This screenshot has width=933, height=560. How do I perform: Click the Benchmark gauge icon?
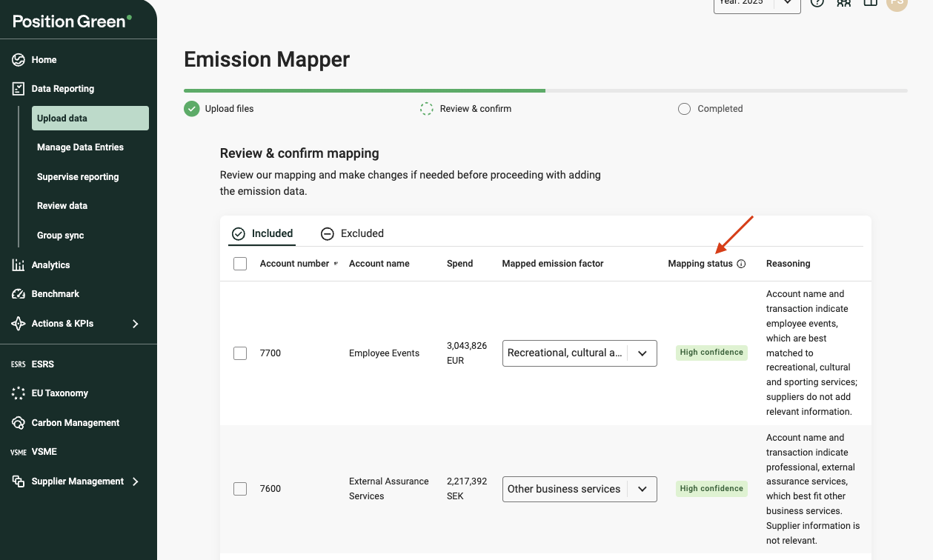pos(19,294)
